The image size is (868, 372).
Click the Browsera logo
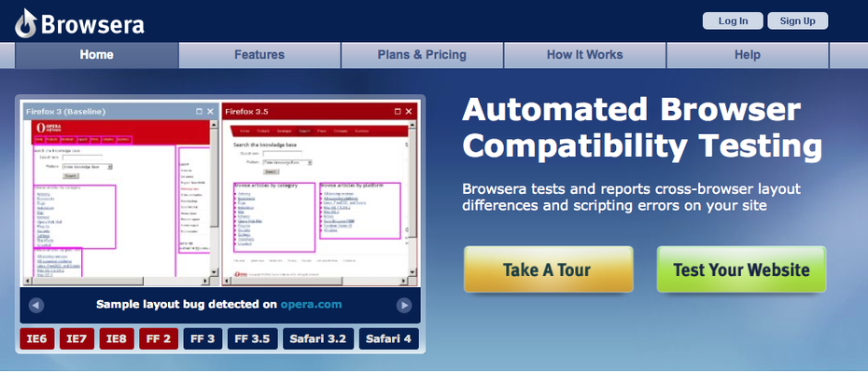pos(79,23)
